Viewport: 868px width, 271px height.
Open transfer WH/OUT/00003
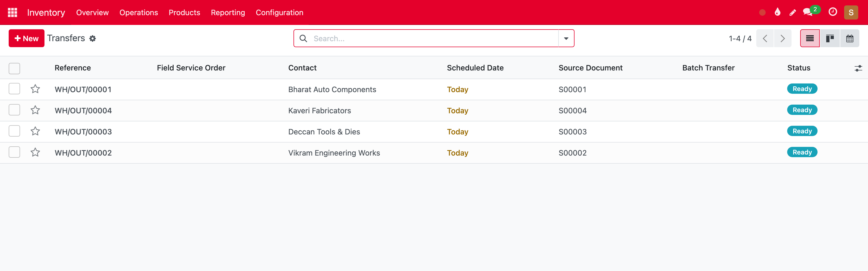coord(83,132)
